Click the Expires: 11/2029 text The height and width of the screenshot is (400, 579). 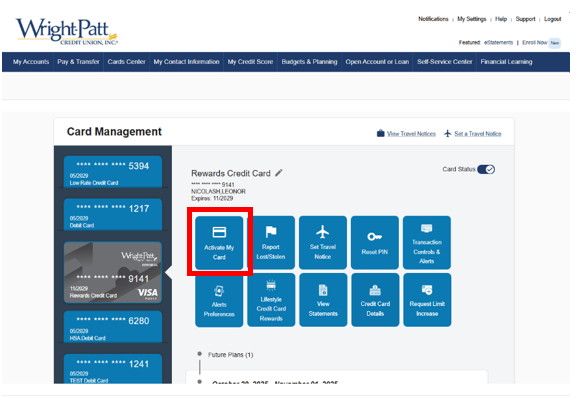(212, 198)
